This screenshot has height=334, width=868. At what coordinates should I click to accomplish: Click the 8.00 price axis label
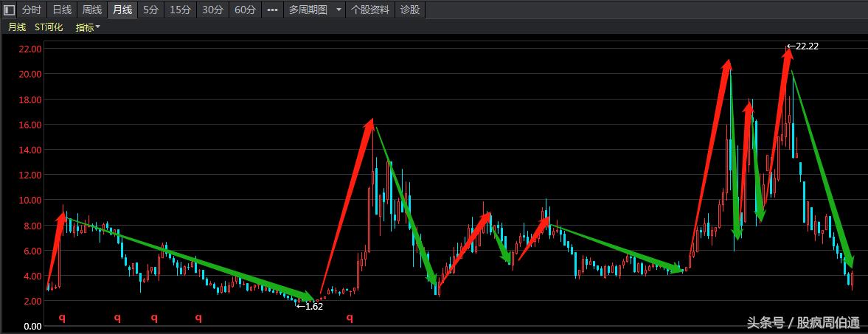[x=32, y=226]
